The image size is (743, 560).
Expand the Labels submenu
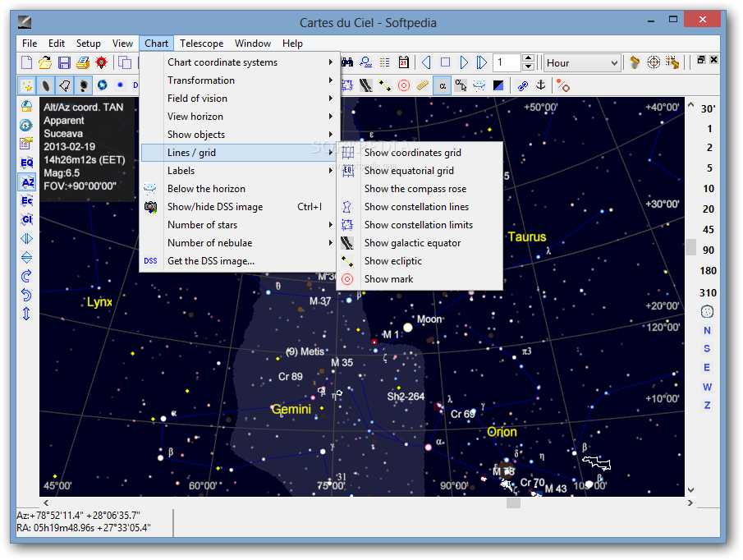pyautogui.click(x=240, y=171)
